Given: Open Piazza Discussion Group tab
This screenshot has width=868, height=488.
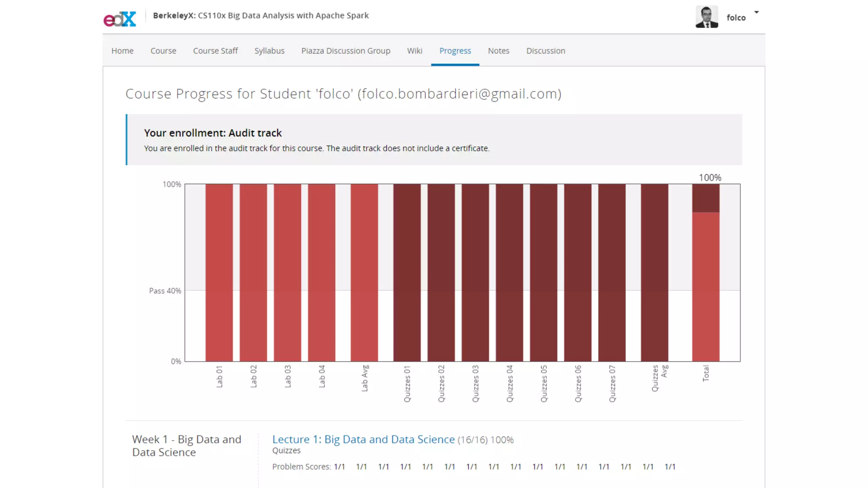Looking at the screenshot, I should [x=346, y=50].
